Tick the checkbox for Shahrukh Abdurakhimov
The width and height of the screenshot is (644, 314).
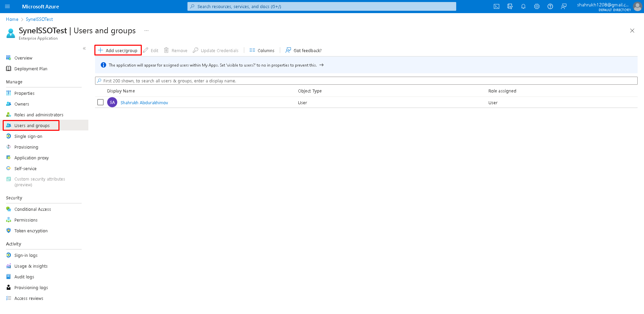point(100,102)
